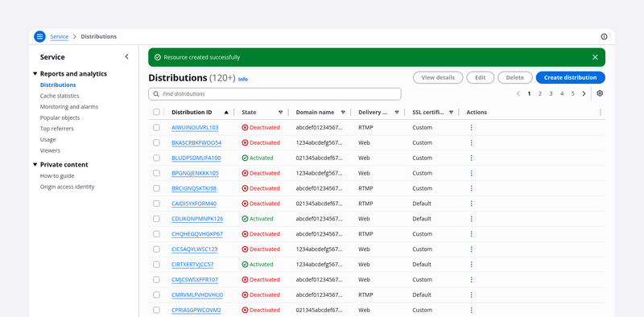
Task: Select the checkbox for CDUKONPMNPK126 row
Action: pos(156,219)
